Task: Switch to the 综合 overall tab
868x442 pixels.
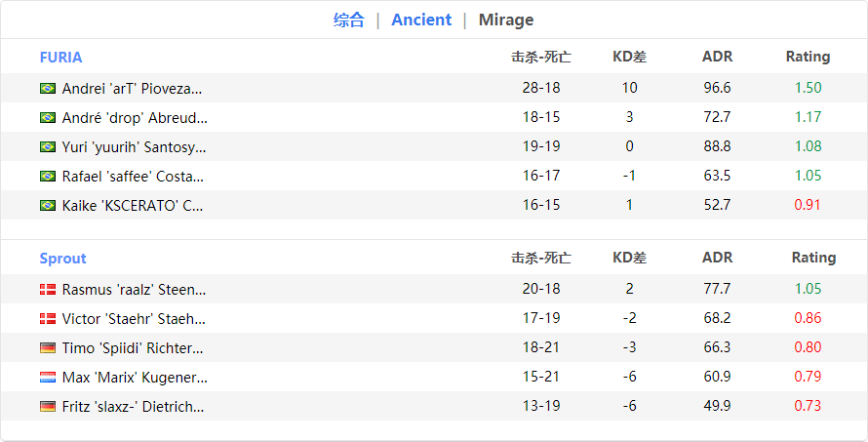Action: pos(348,20)
